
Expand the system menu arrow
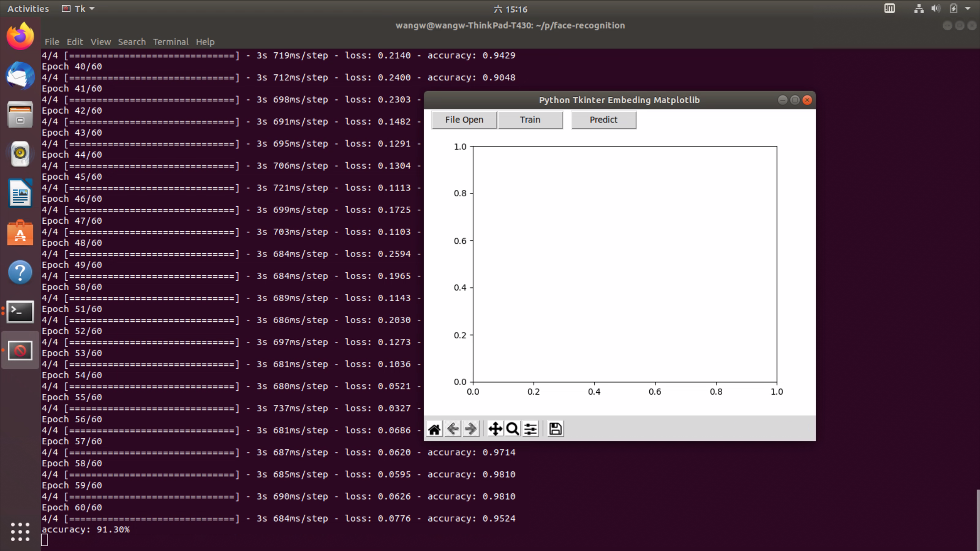[968, 9]
